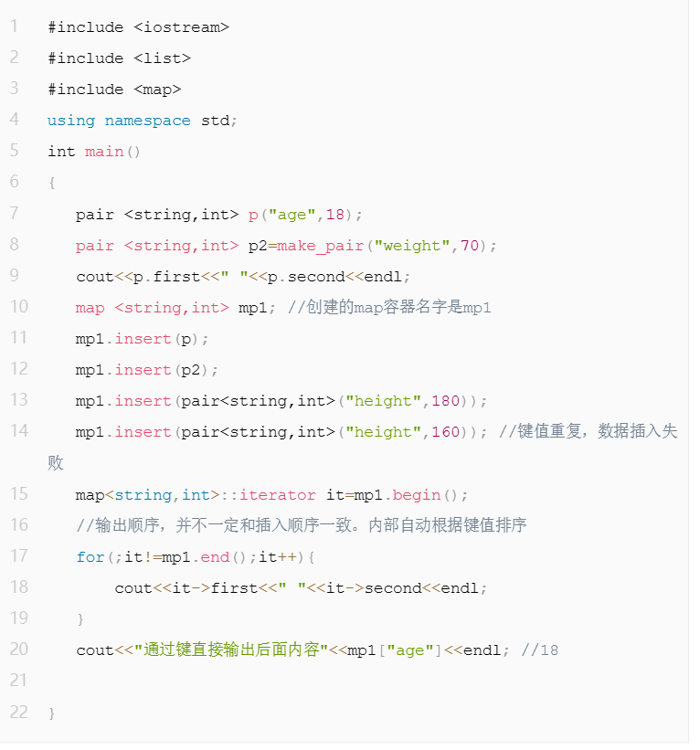The height and width of the screenshot is (750, 700).
Task: Click line number 22 in the gutter
Action: click(18, 712)
